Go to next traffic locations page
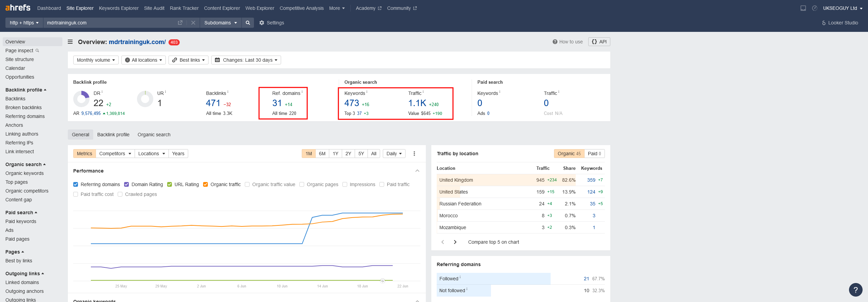 (x=455, y=242)
